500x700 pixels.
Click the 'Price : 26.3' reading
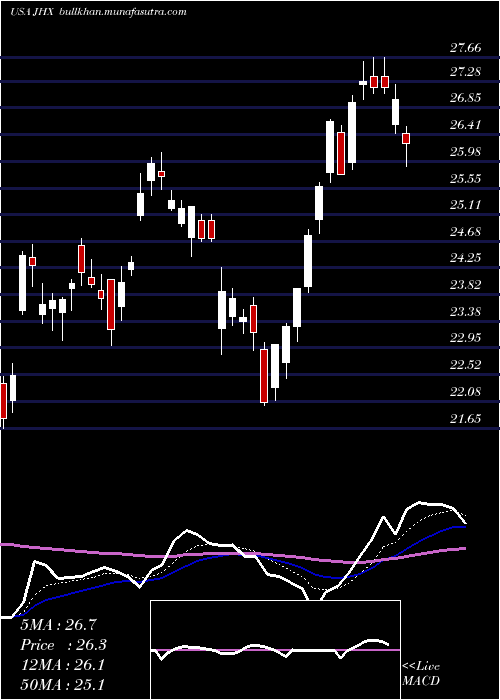click(x=64, y=645)
